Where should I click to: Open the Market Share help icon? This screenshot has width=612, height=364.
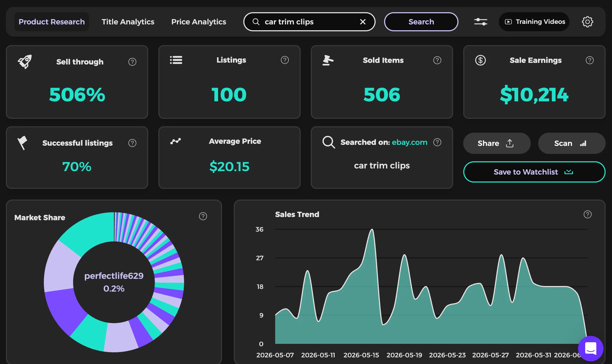[x=203, y=216]
